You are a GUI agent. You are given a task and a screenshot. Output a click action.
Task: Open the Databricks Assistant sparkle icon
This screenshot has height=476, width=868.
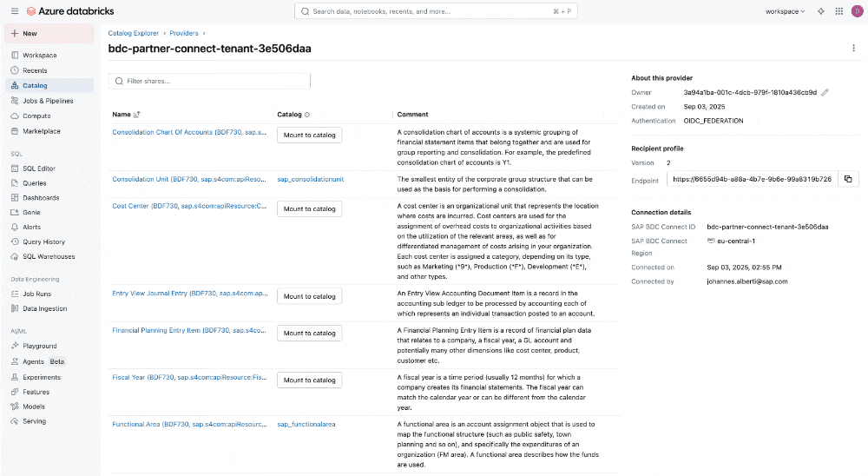pos(820,11)
